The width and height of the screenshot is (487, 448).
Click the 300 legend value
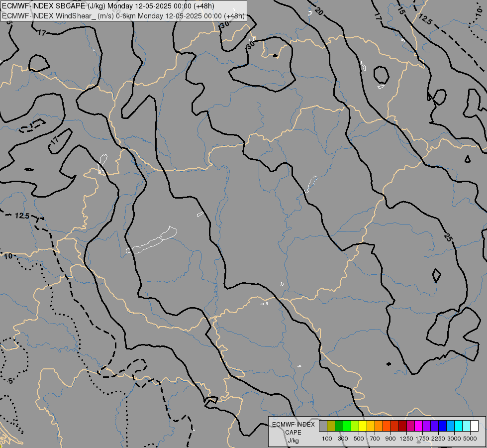click(343, 439)
